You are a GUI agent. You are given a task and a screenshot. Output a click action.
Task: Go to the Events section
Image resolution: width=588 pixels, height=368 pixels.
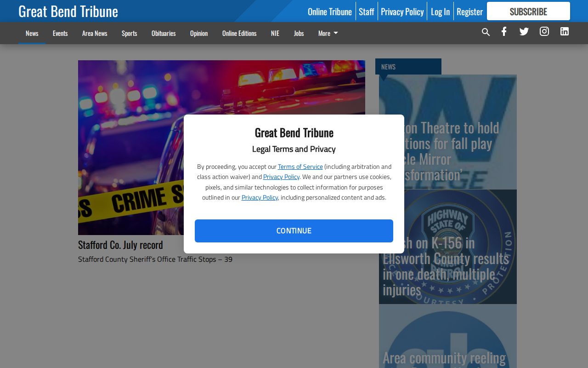(x=60, y=33)
